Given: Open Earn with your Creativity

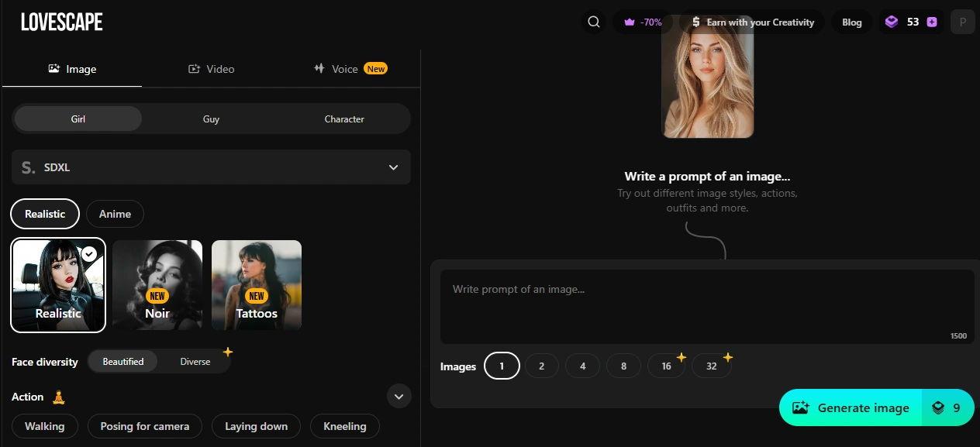Looking at the screenshot, I should [752, 22].
